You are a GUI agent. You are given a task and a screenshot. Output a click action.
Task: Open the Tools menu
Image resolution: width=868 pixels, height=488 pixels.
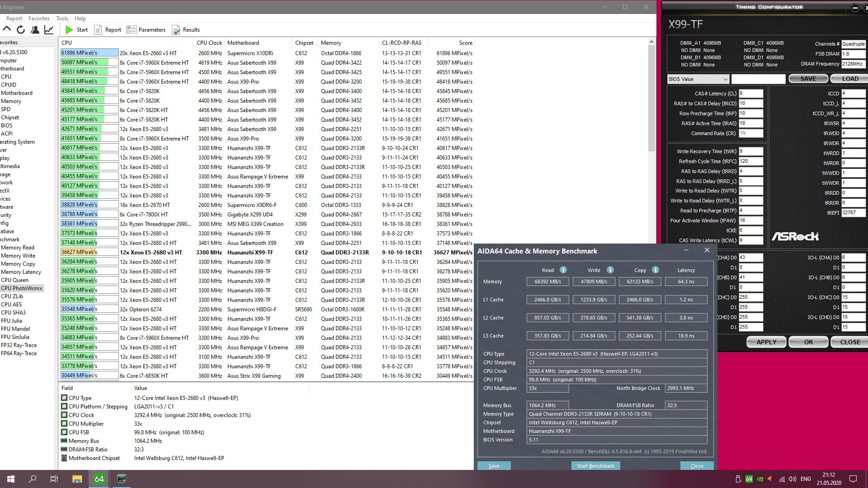62,19
